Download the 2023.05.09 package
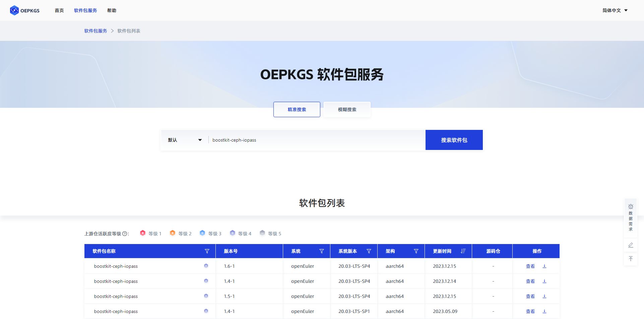Viewport: 644px width, 319px height. pos(544,311)
